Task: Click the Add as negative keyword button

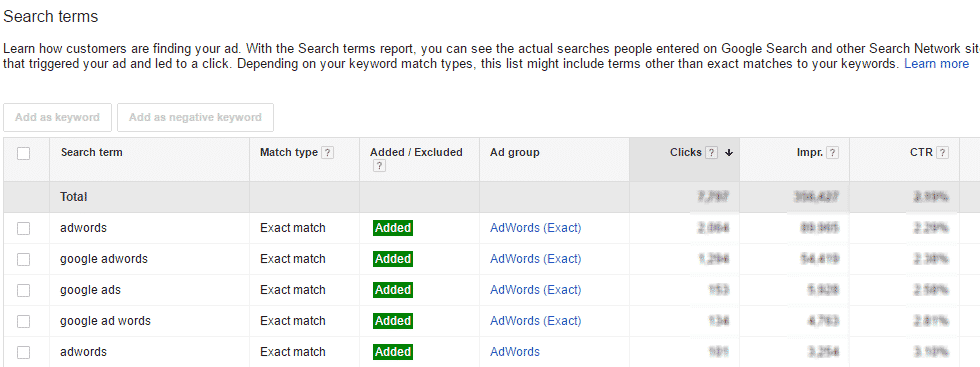Action: pos(196,118)
